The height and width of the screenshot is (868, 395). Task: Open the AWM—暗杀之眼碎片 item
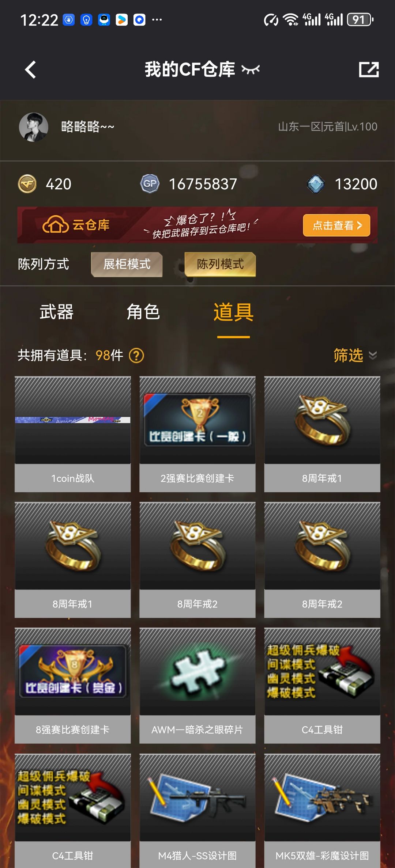click(197, 686)
